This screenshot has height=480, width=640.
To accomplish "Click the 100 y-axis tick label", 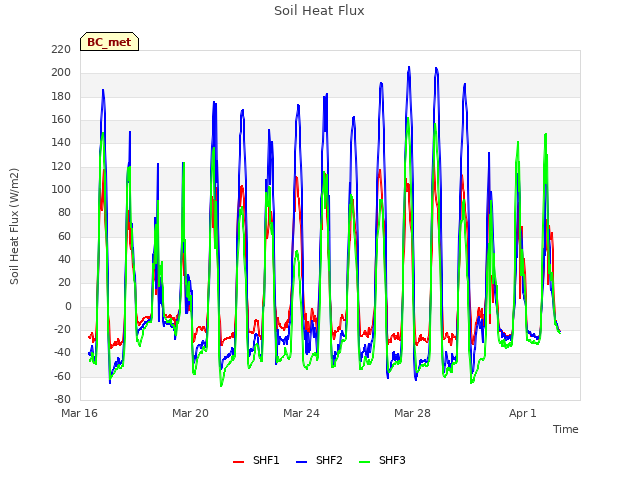I will point(61,190).
